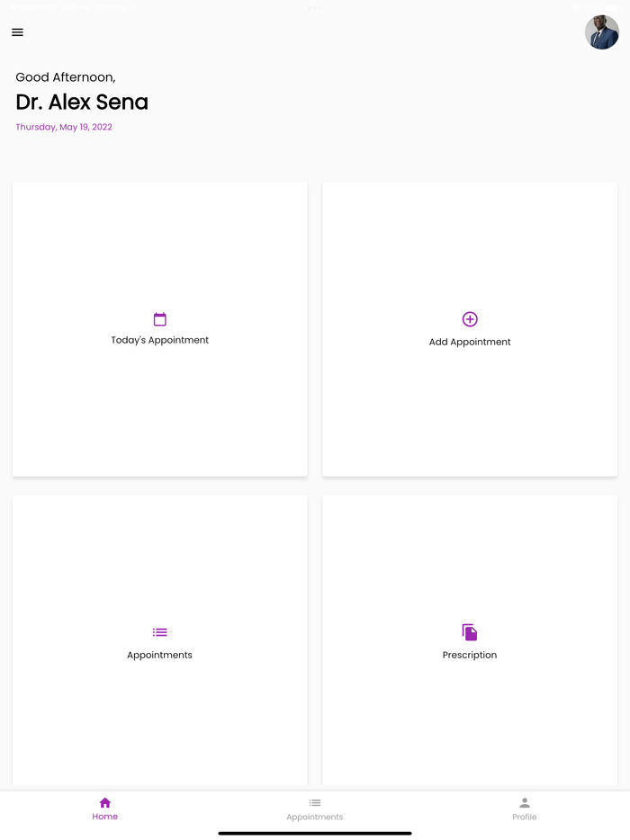Click the list icon in Appointments card
The width and height of the screenshot is (630, 840).
click(x=160, y=632)
